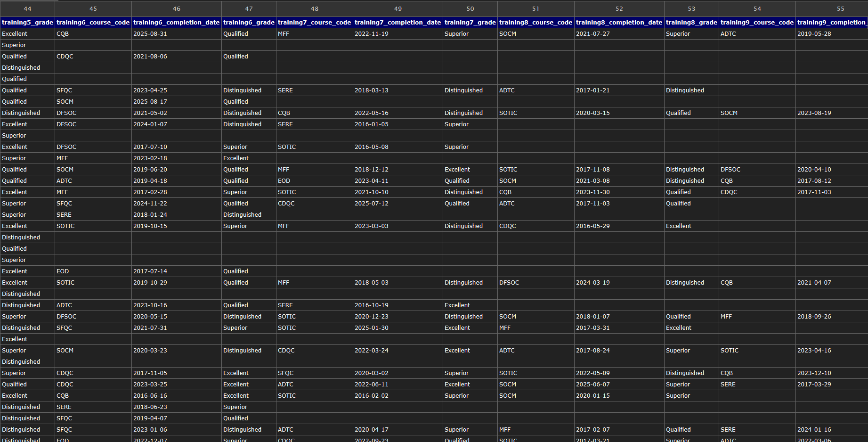This screenshot has width=868, height=442.
Task: Click the EOD cell in training7_course_code
Action: tap(284, 181)
